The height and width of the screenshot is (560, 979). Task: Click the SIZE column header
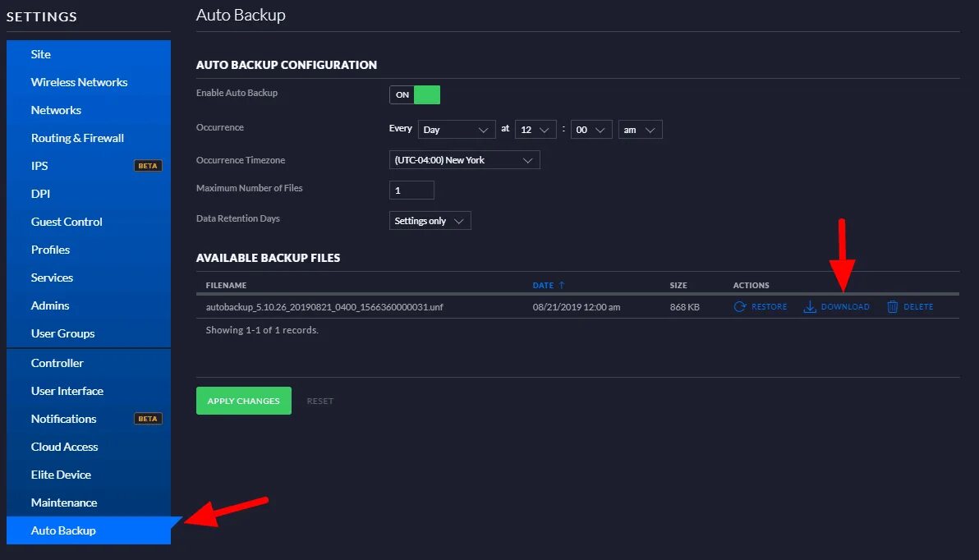[678, 285]
